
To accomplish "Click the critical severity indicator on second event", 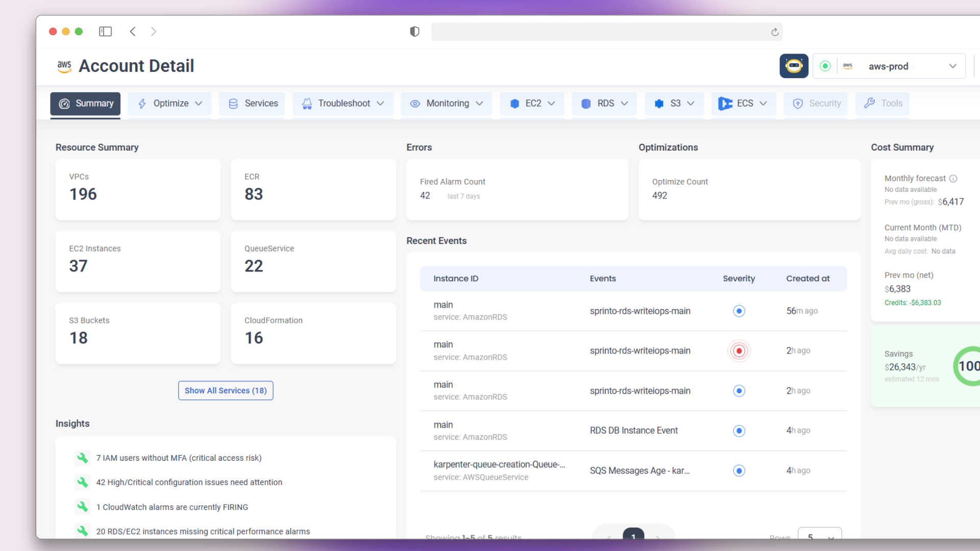I will pyautogui.click(x=739, y=350).
